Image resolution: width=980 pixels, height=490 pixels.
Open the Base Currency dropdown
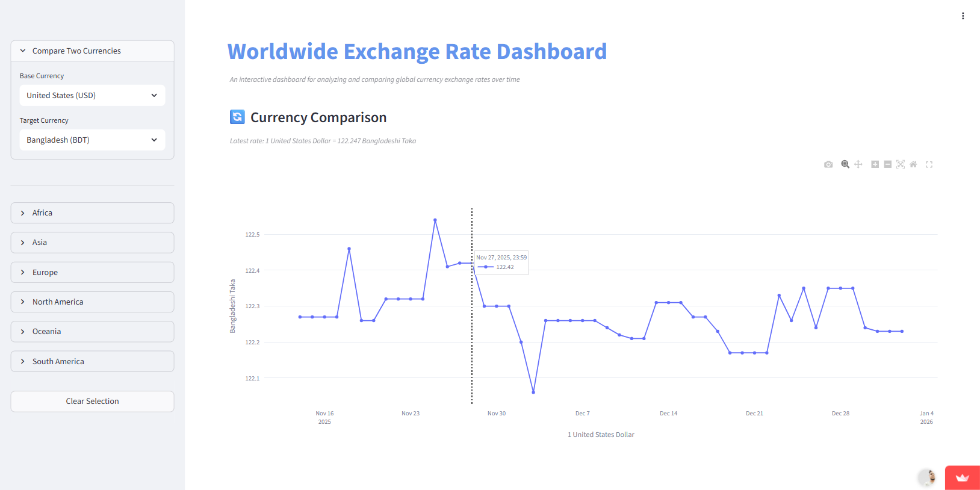tap(92, 96)
